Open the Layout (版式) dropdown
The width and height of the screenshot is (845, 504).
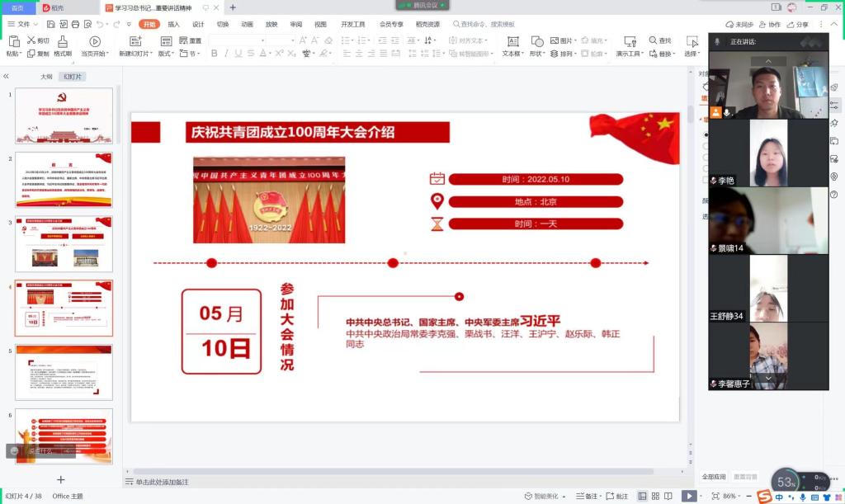[x=165, y=54]
